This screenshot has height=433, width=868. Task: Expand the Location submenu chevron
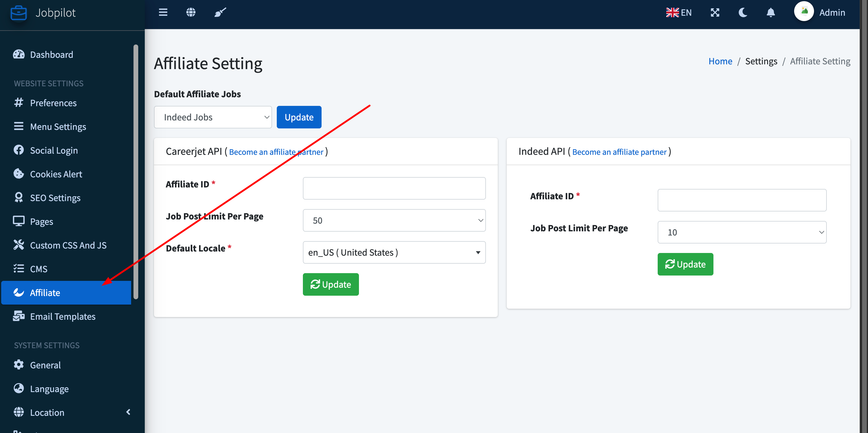(x=128, y=412)
